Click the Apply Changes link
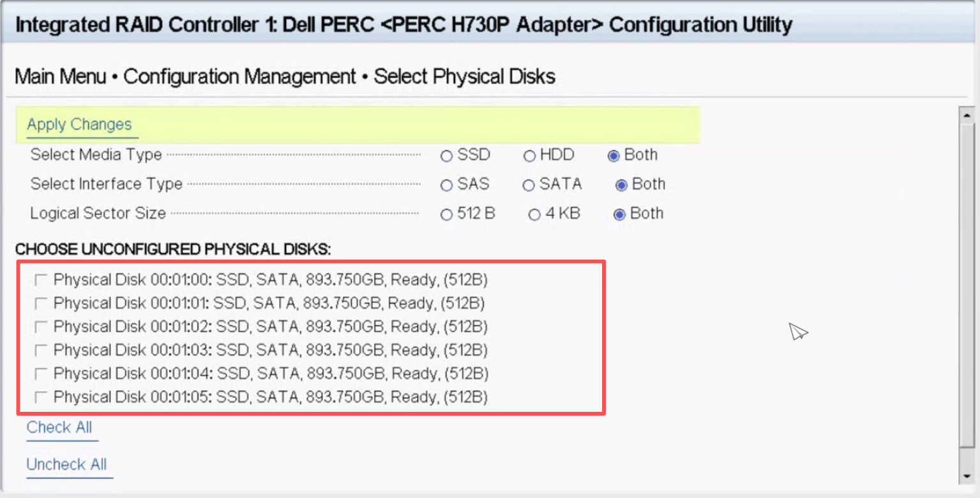980x498 pixels. (x=79, y=124)
